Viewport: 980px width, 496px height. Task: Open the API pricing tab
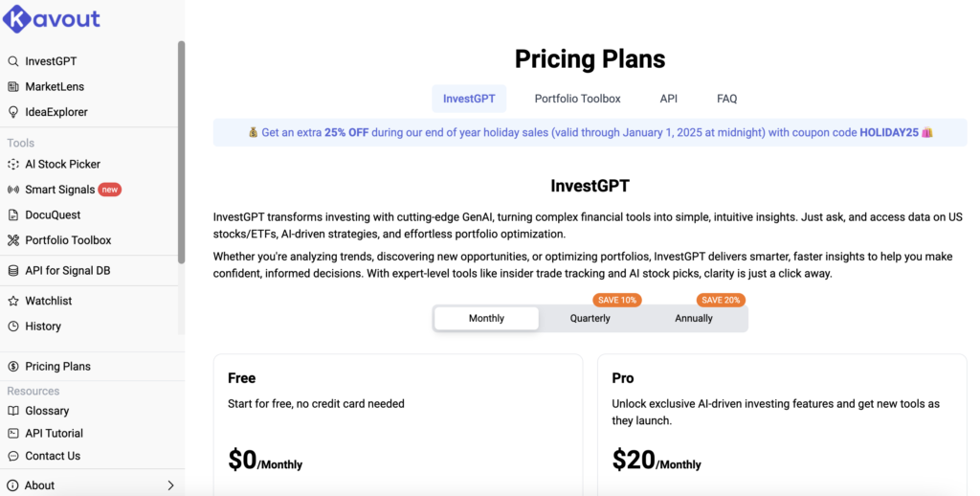tap(668, 99)
